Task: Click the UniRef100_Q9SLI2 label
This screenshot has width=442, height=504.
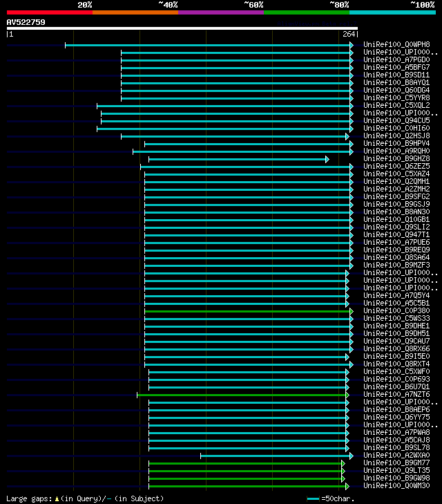Action: click(x=396, y=227)
